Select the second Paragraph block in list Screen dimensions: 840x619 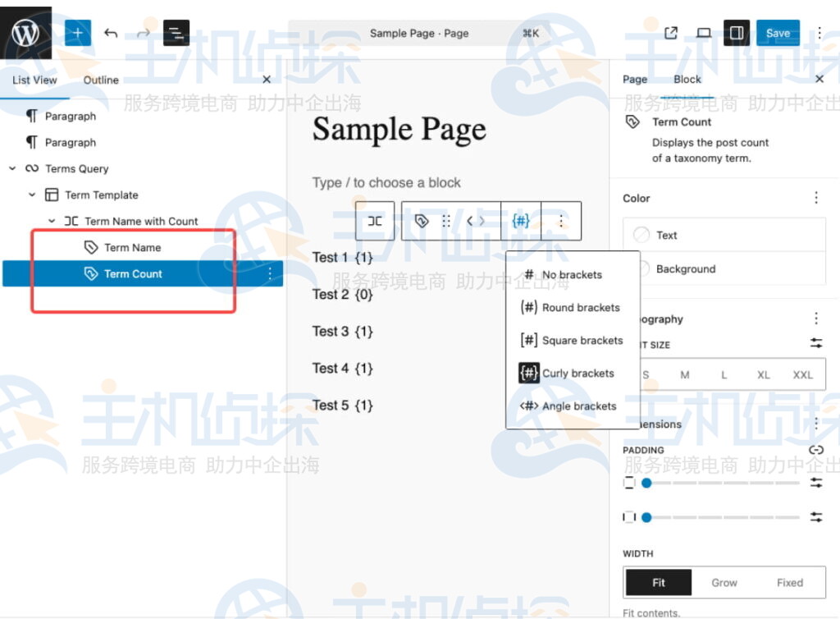[71, 143]
